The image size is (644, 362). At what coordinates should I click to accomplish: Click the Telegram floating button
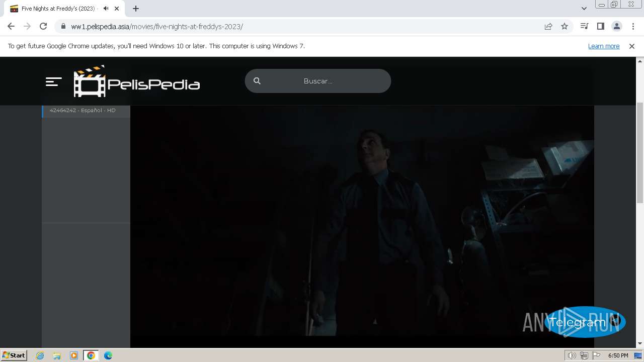click(585, 322)
